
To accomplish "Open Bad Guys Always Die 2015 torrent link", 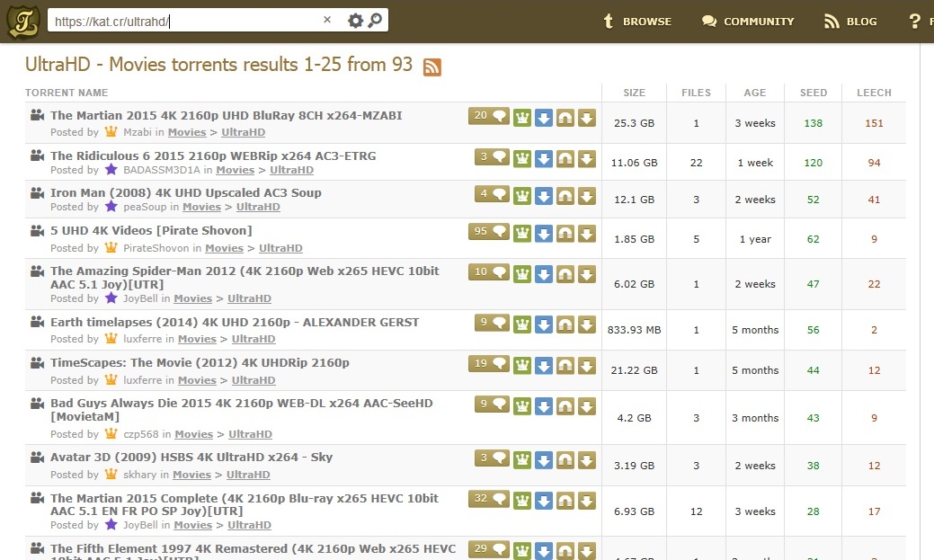I will click(x=241, y=409).
